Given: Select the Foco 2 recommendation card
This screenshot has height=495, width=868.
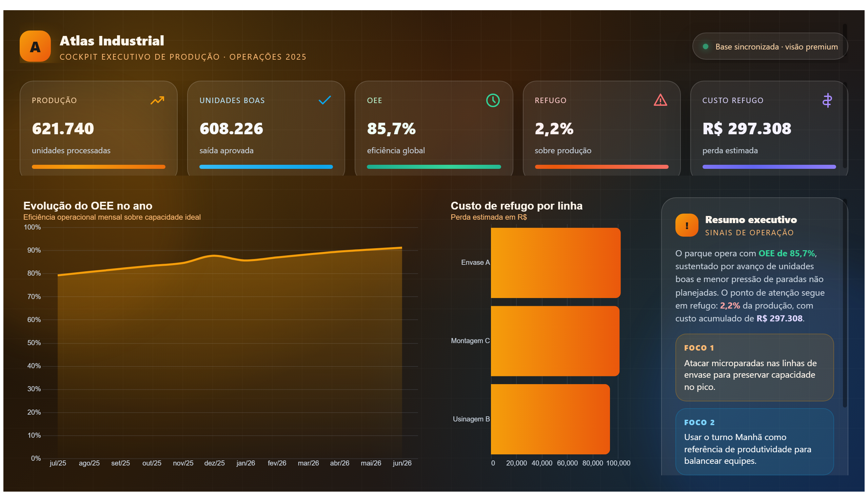Looking at the screenshot, I should tap(754, 441).
